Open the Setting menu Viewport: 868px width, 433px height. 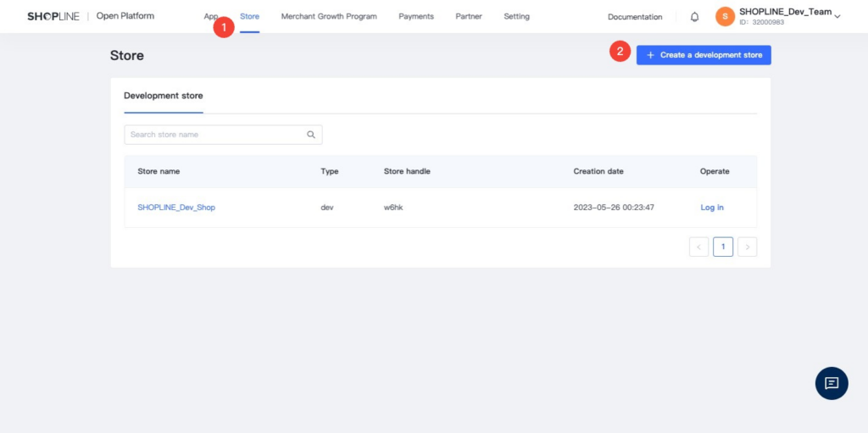point(516,17)
